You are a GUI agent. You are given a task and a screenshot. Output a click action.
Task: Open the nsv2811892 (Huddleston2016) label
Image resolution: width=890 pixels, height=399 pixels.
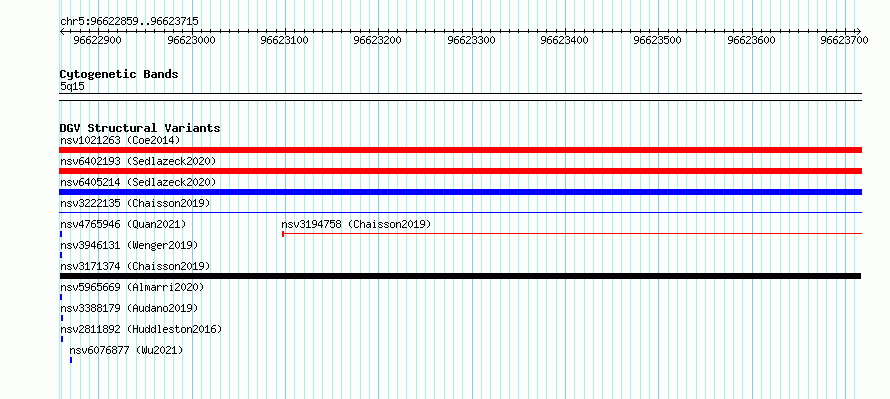[x=141, y=329]
